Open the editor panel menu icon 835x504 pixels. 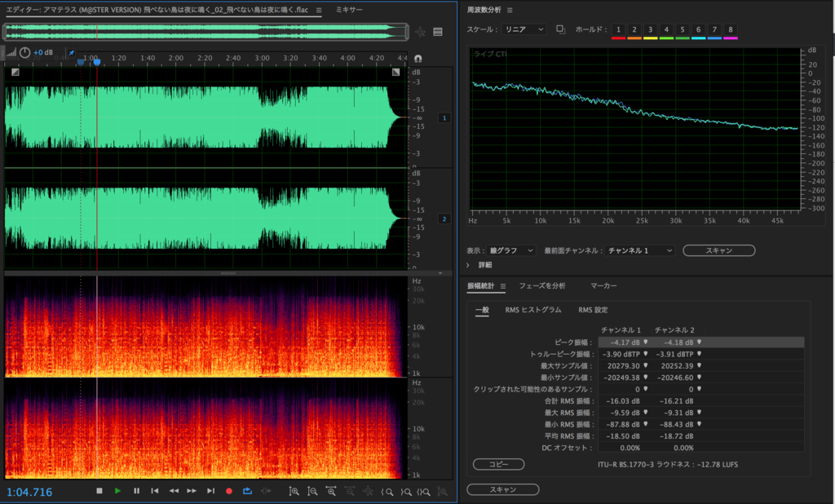click(x=319, y=10)
